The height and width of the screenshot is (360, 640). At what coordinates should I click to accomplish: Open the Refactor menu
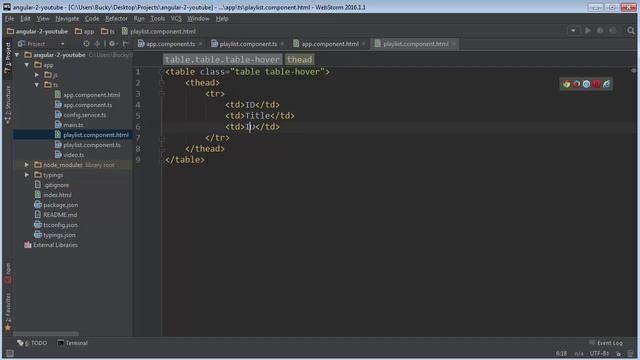pyautogui.click(x=116, y=19)
